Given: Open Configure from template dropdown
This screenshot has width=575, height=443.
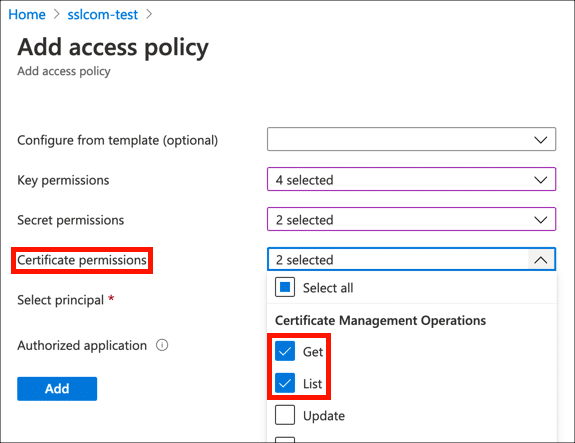Looking at the screenshot, I should point(411,139).
